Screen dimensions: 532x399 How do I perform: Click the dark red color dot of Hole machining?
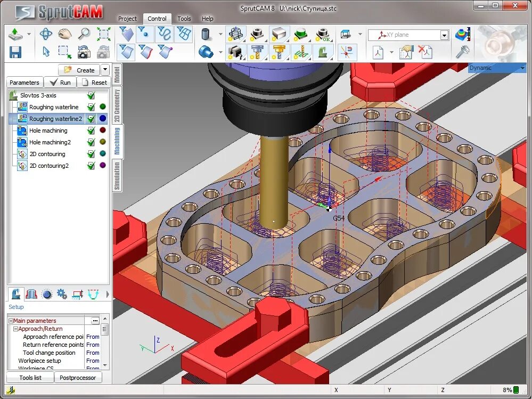tap(103, 130)
